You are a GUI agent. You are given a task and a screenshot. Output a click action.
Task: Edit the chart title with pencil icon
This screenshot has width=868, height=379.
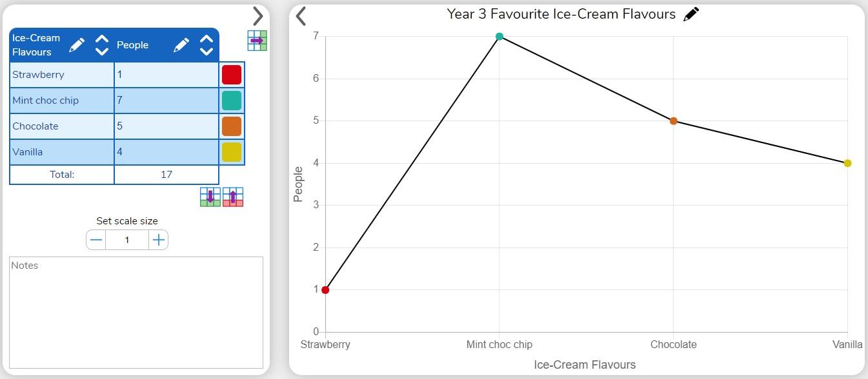pos(691,15)
